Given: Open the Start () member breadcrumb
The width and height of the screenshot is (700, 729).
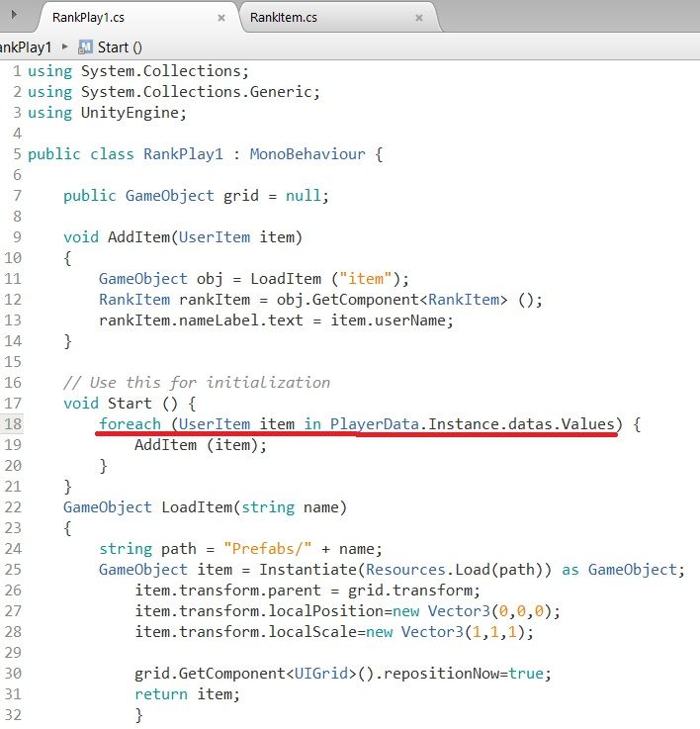Looking at the screenshot, I should 120,47.
